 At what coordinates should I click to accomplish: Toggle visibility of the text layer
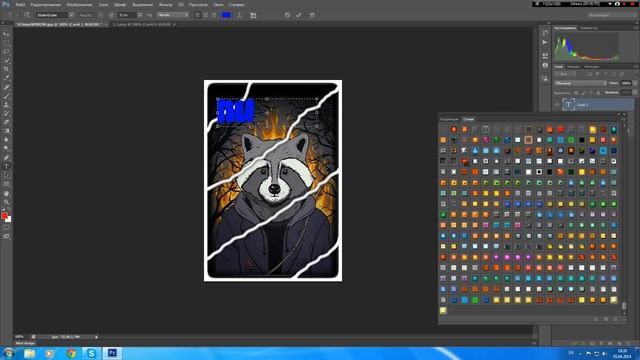click(x=557, y=105)
